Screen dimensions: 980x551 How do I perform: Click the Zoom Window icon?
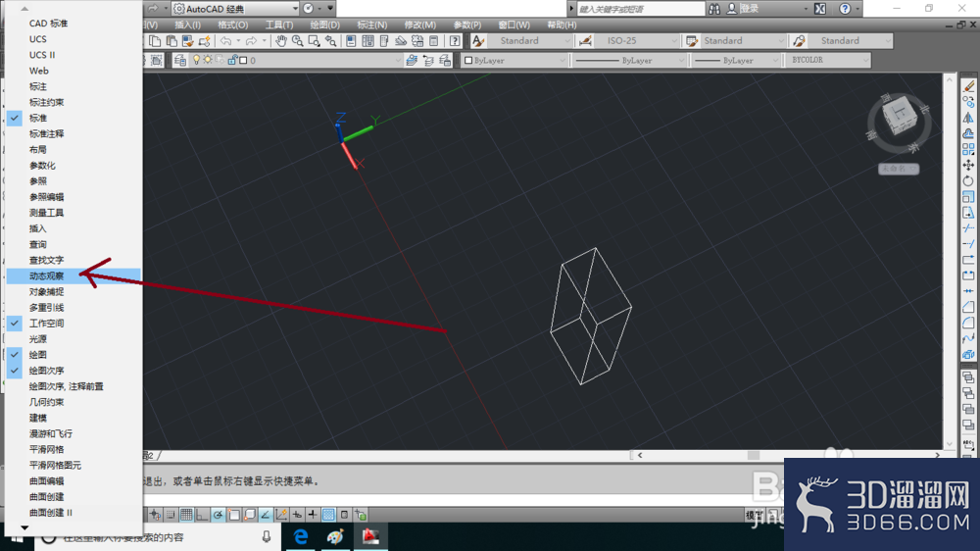click(x=314, y=41)
